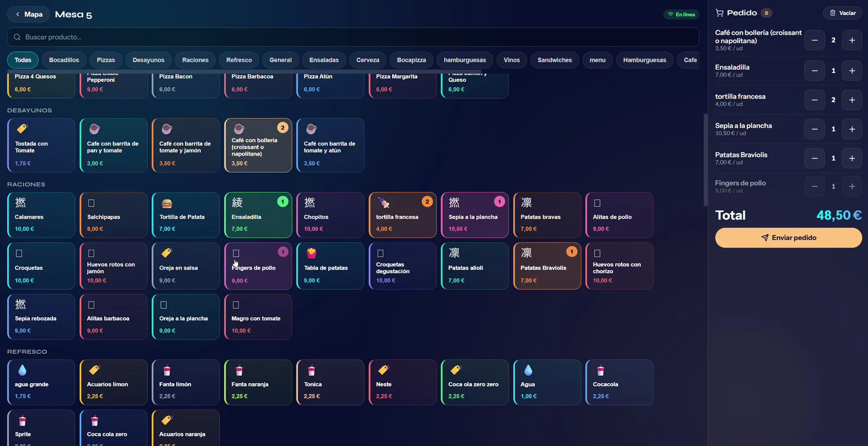Click the cart icon beside Pedido

tap(719, 13)
